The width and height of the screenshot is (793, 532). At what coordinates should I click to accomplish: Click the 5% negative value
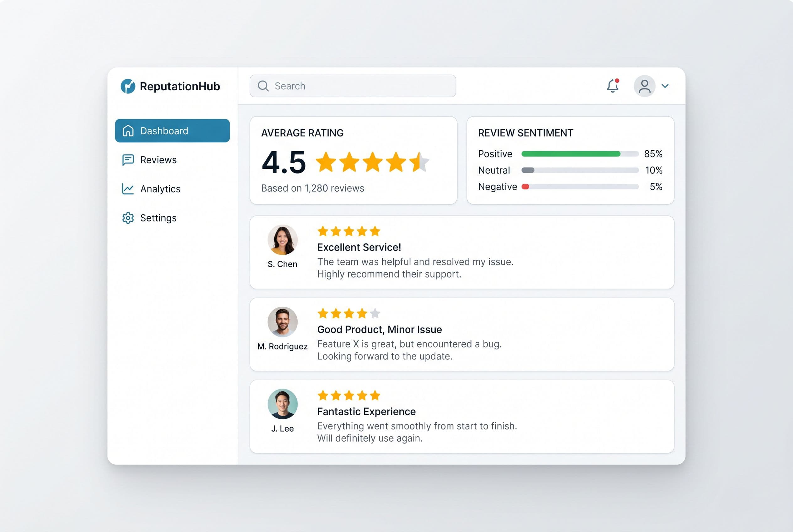click(656, 187)
